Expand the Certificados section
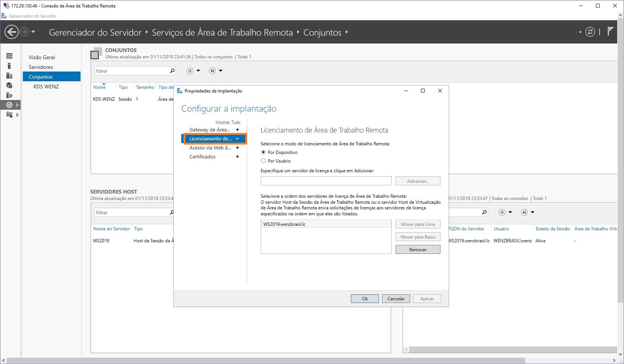Viewport: 624px width, 364px height. point(237,157)
